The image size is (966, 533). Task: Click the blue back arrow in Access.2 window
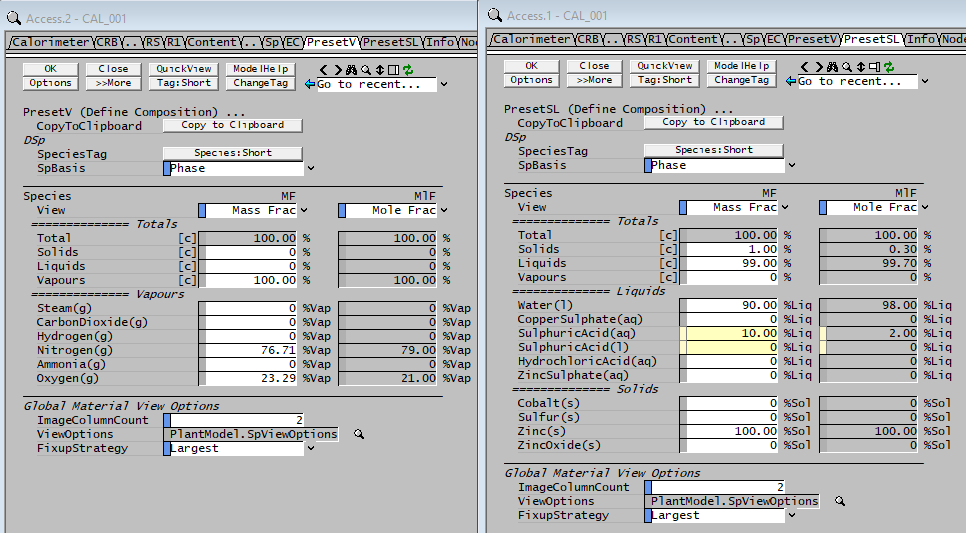point(310,84)
